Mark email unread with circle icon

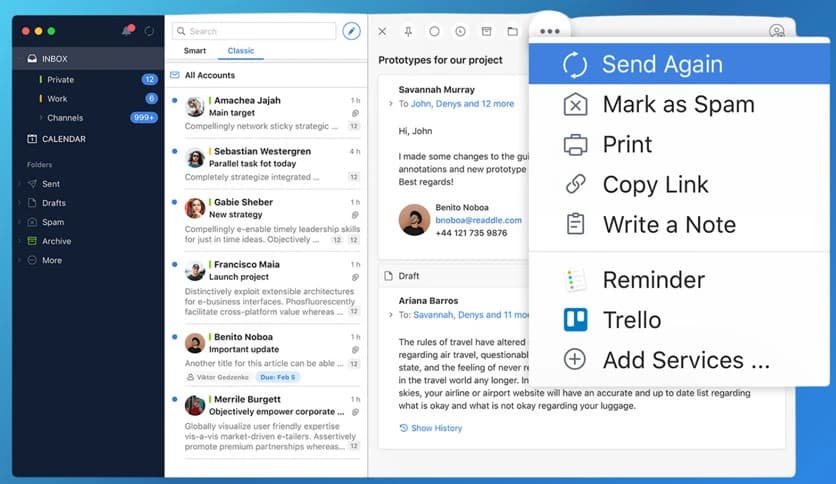point(435,31)
